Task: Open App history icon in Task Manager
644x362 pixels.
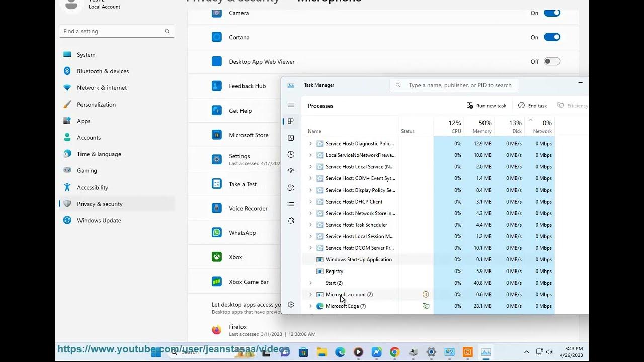Action: (x=291, y=154)
